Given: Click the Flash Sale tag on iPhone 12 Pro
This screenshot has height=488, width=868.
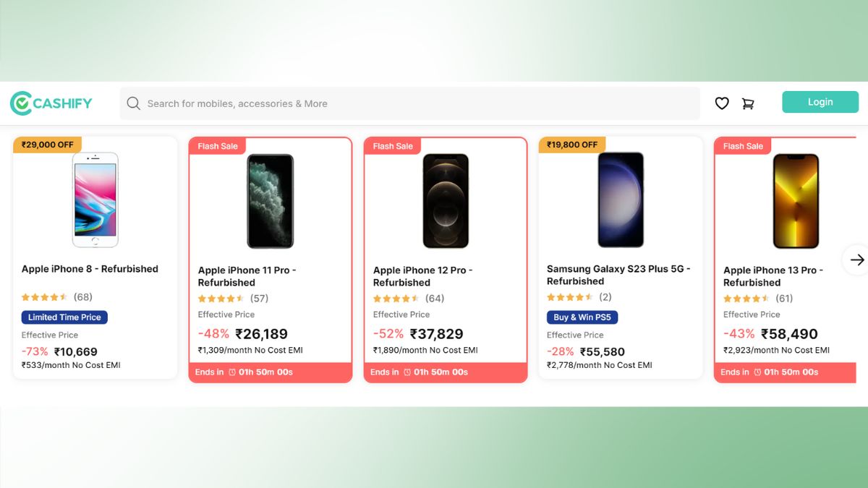Looking at the screenshot, I should (x=393, y=146).
